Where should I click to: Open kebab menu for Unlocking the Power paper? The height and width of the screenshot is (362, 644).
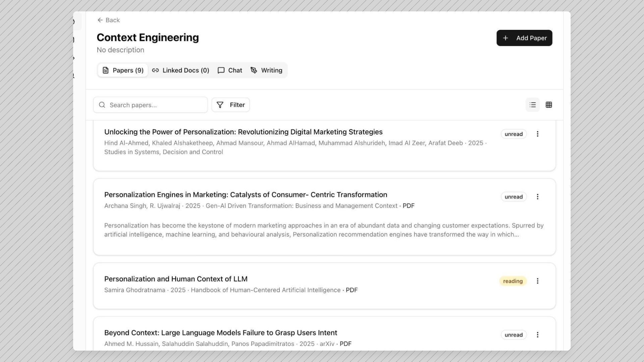pyautogui.click(x=538, y=134)
